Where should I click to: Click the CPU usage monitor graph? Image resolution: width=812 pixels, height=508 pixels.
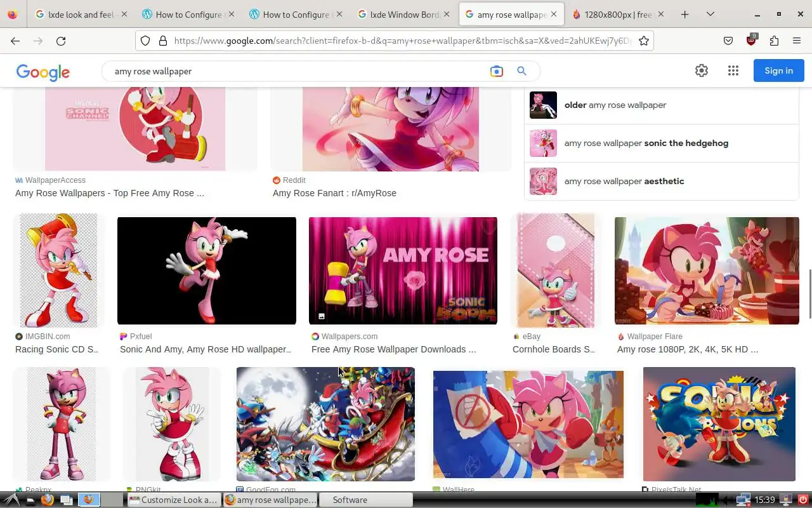pyautogui.click(x=707, y=500)
